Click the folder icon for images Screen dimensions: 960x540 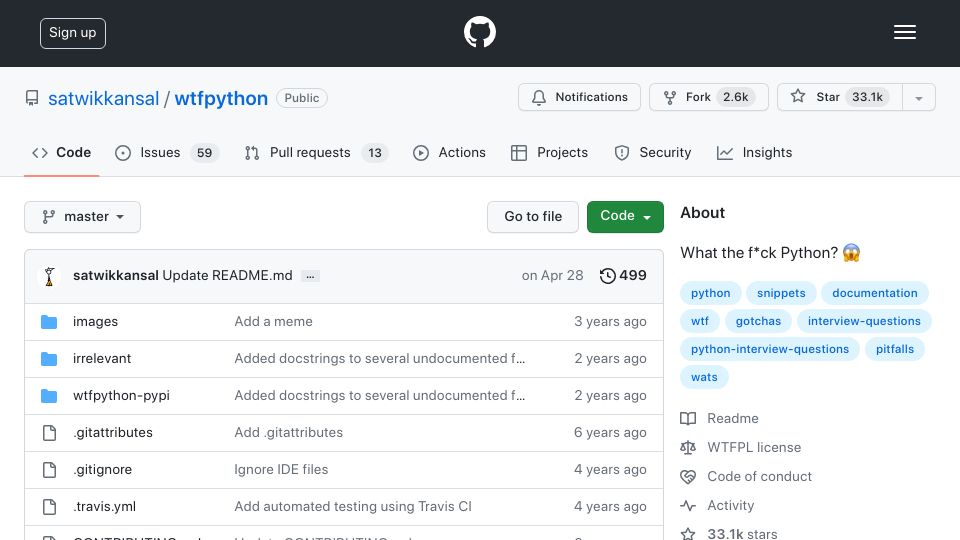tap(49, 321)
